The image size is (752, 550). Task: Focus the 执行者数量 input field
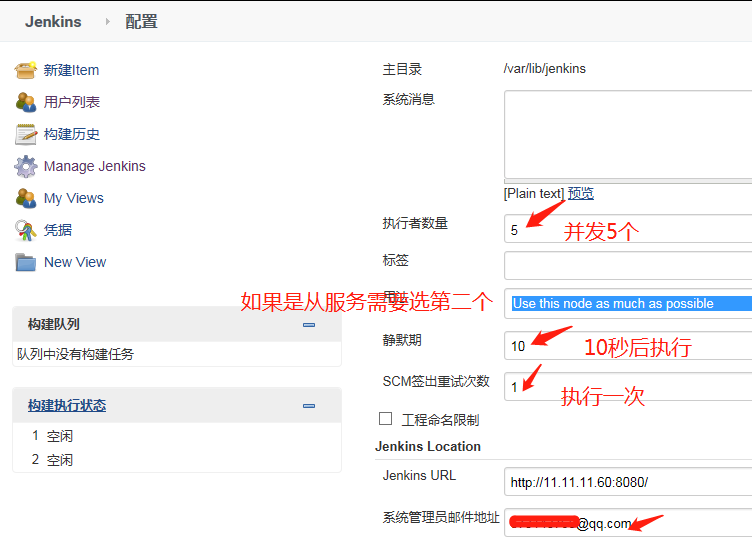click(628, 229)
